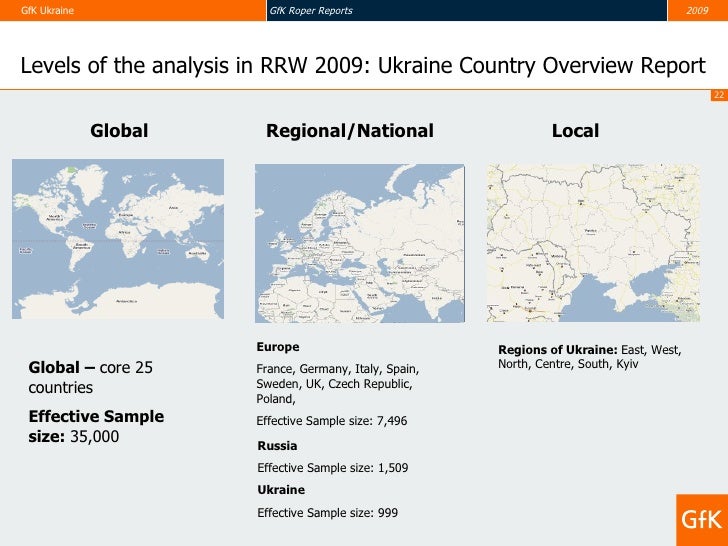The height and width of the screenshot is (546, 728).
Task: Click the bold Russia subheading
Action: [277, 446]
